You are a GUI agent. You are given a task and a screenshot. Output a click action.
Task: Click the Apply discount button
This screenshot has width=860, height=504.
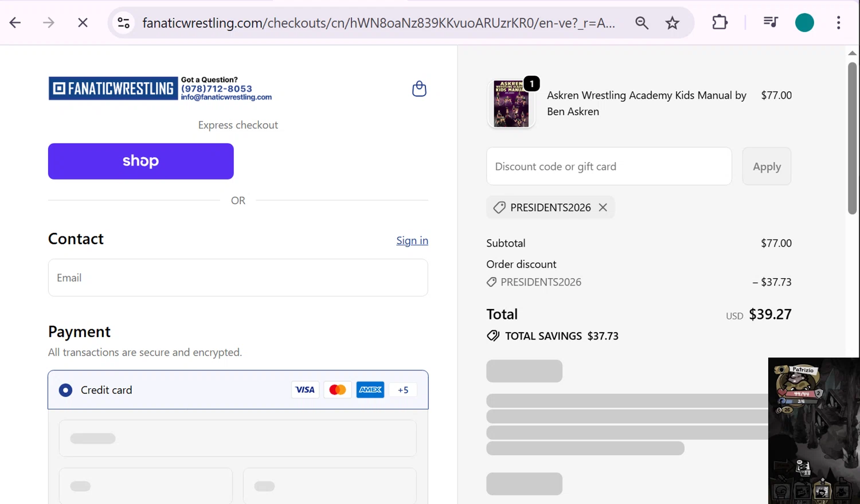point(767,166)
